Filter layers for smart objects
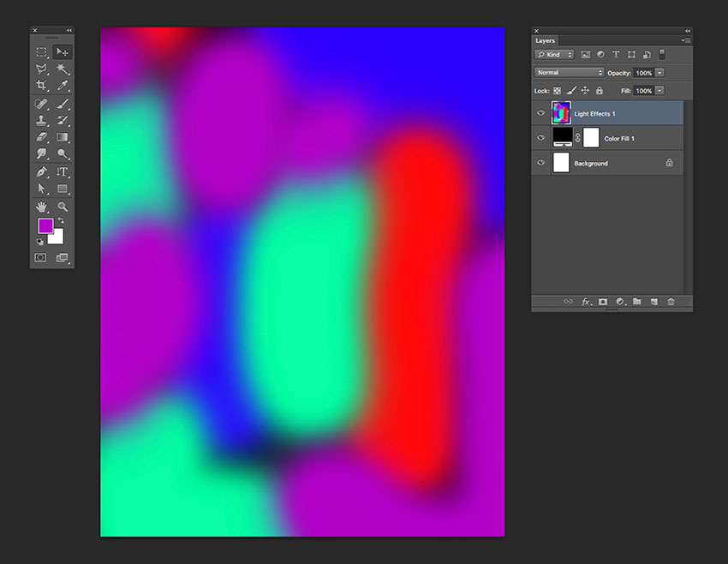Image resolution: width=728 pixels, height=564 pixels. click(x=647, y=54)
